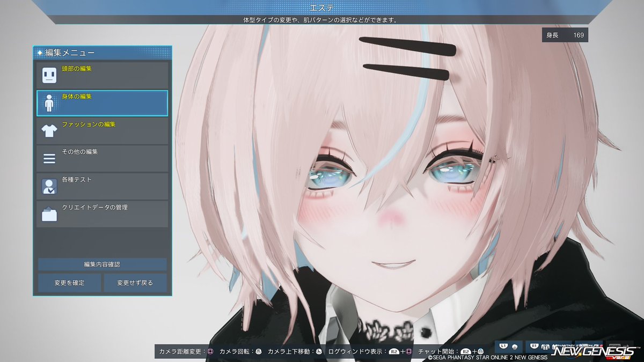Click the 編集メニュー panel title
Image resolution: width=644 pixels, height=362 pixels.
pyautogui.click(x=70, y=53)
